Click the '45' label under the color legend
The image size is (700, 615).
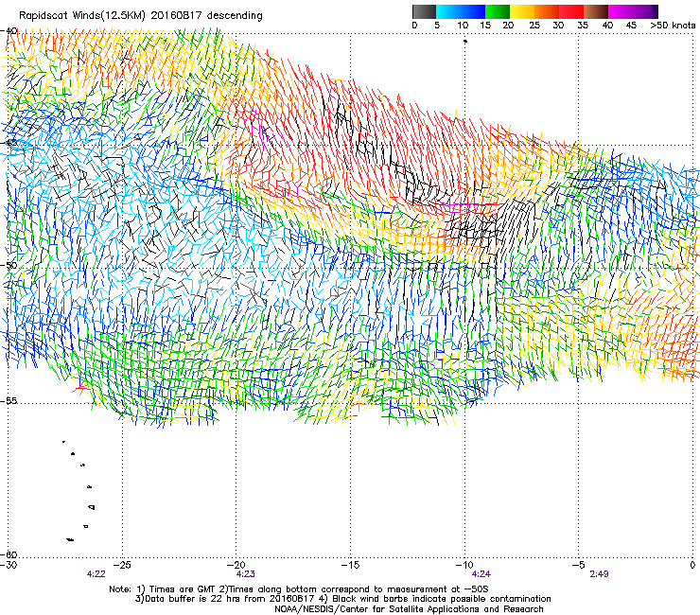[631, 26]
